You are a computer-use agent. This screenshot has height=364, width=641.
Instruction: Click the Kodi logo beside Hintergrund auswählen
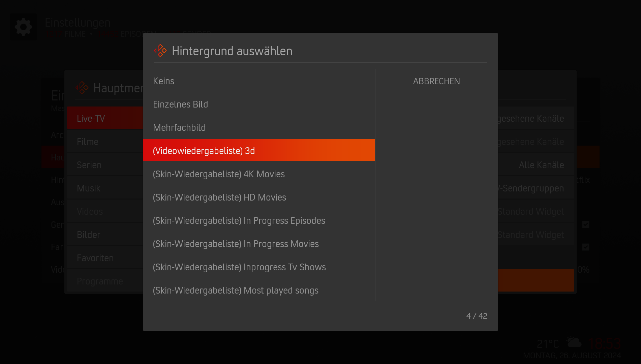click(160, 51)
